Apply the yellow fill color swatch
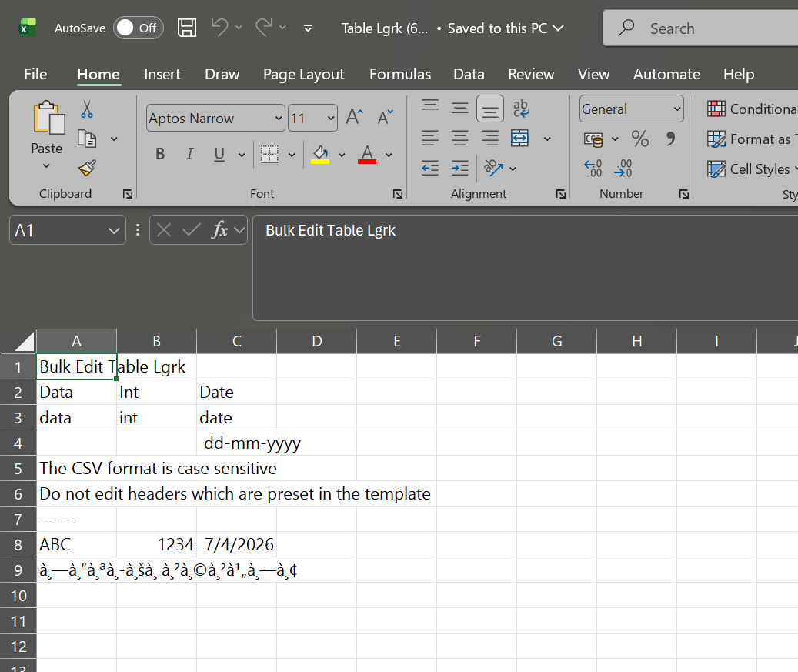The height and width of the screenshot is (672, 798). [320, 155]
